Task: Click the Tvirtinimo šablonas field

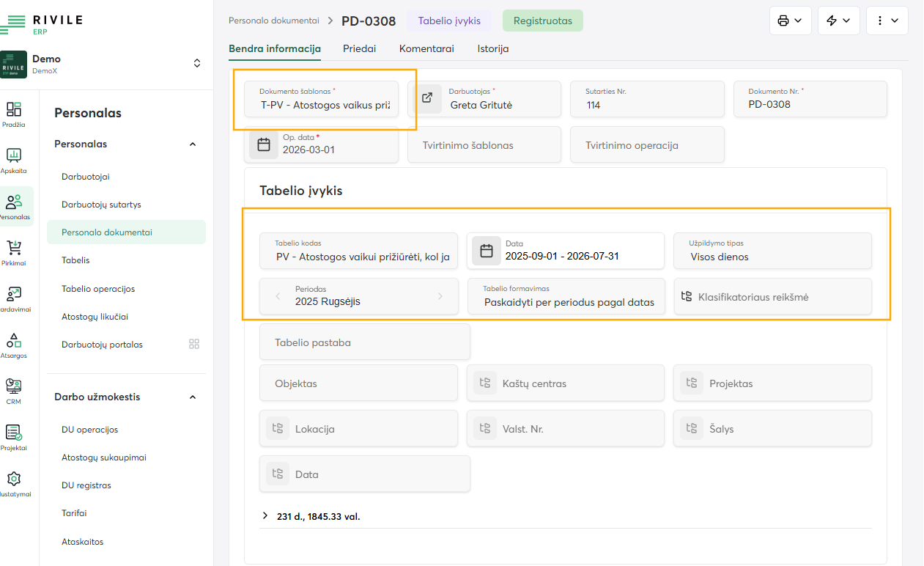Action: tap(484, 144)
